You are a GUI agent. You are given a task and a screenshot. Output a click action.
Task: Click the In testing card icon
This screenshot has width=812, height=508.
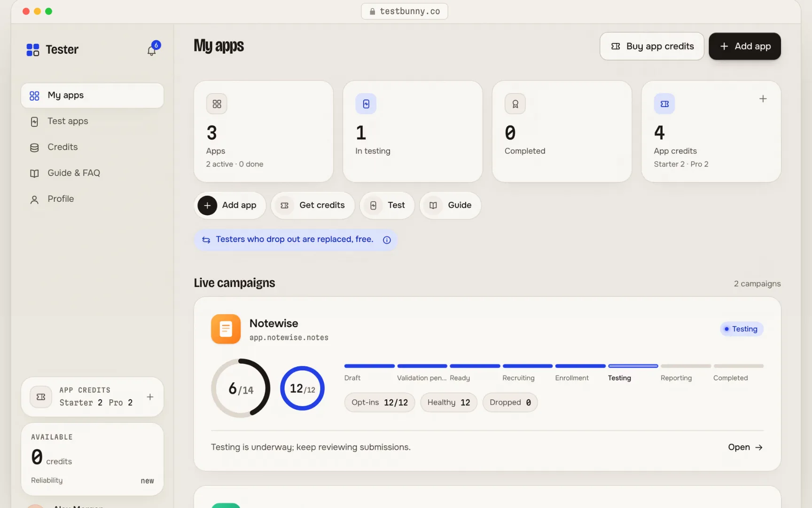366,104
